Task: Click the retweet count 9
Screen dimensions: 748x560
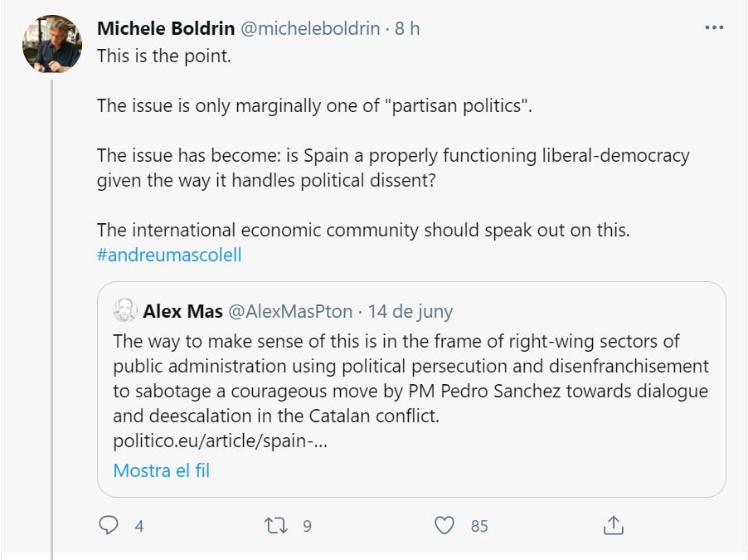Action: click(307, 526)
